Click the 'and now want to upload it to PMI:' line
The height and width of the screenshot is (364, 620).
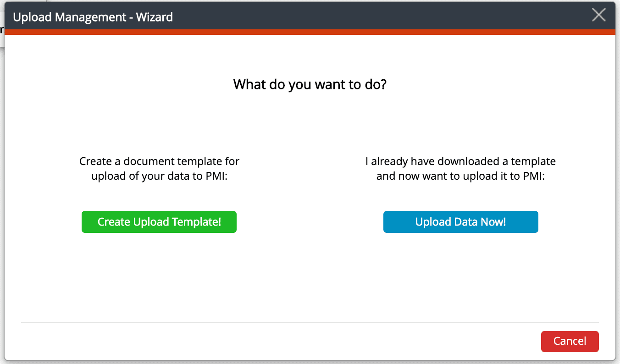tap(460, 176)
